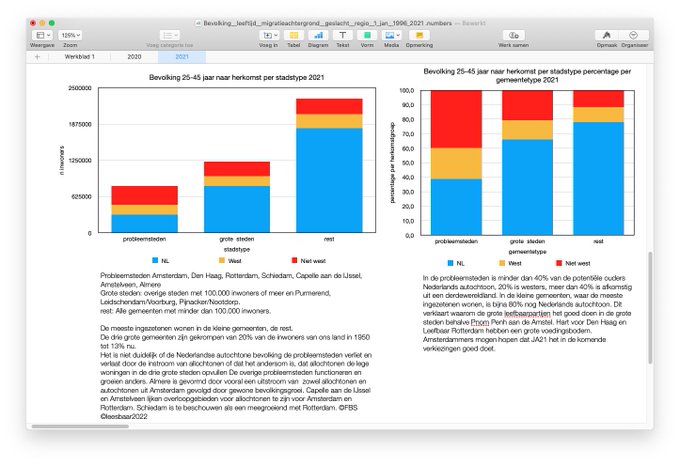This screenshot has width=680, height=465.
Task: Click paragraph starting De meeste ingezetenen wonen
Action: (236, 372)
